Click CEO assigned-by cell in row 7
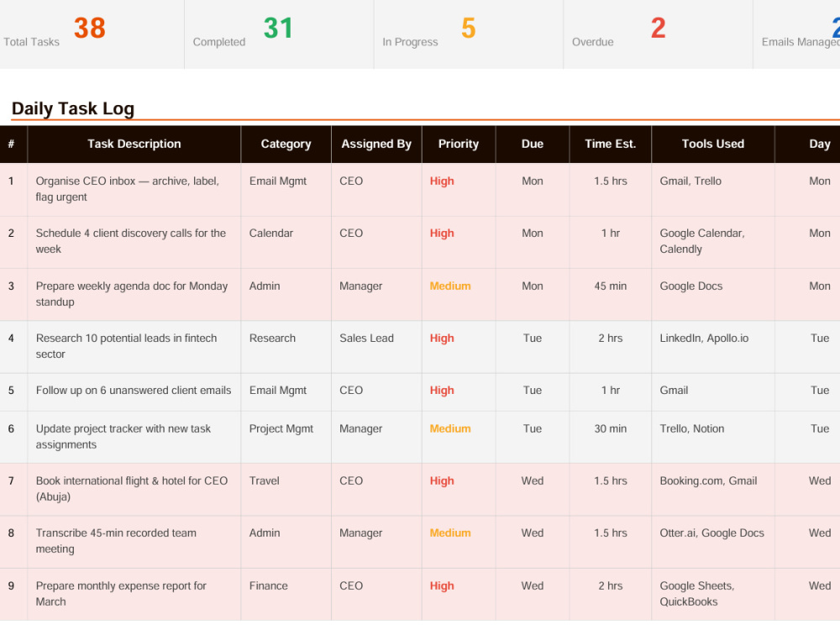This screenshot has width=840, height=630. 376,489
